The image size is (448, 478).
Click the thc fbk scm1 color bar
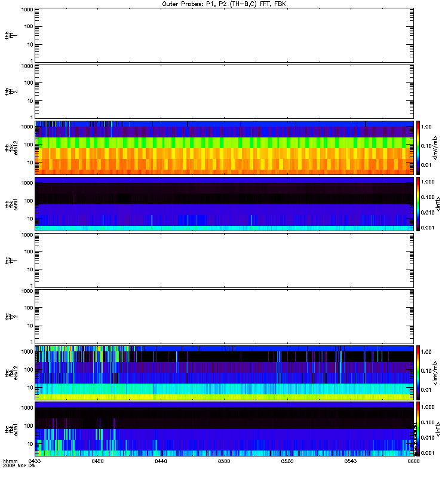point(418,429)
